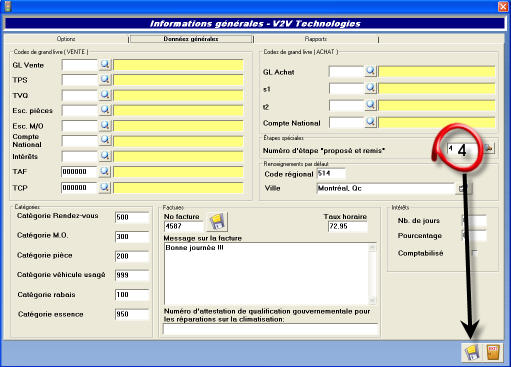Toggle the Comptabilisé checkbox
511x367 pixels.
[475, 253]
